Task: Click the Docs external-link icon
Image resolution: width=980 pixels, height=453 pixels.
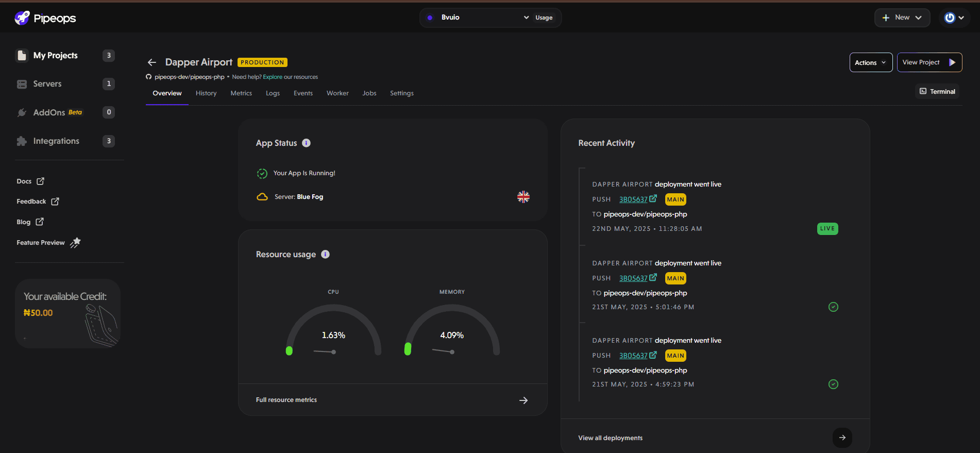Action: pyautogui.click(x=41, y=181)
